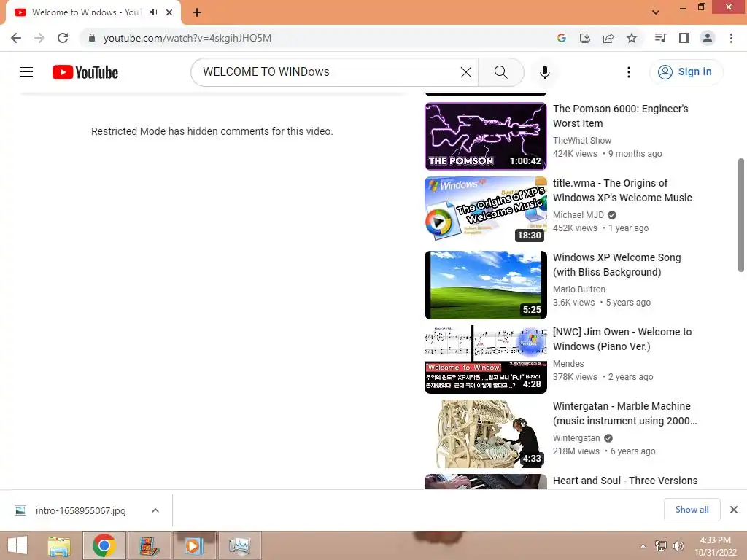Open Michael MJD channel
The height and width of the screenshot is (560, 747).
(x=578, y=215)
